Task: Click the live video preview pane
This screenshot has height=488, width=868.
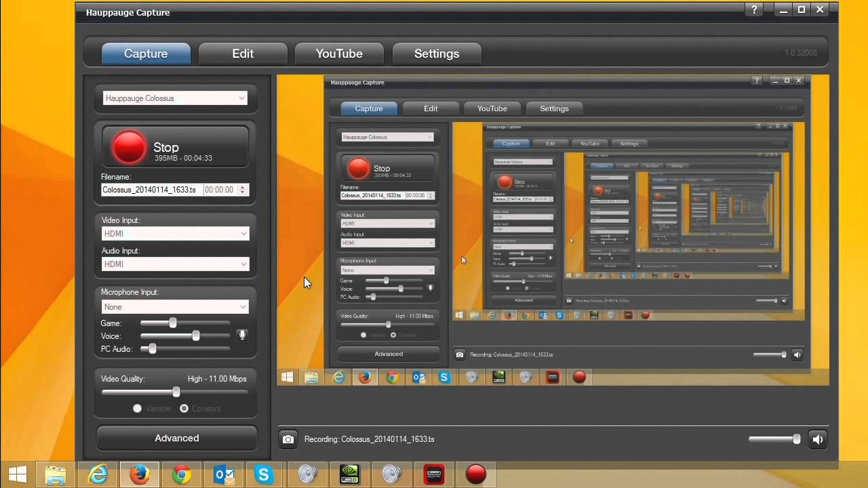Action: point(553,230)
